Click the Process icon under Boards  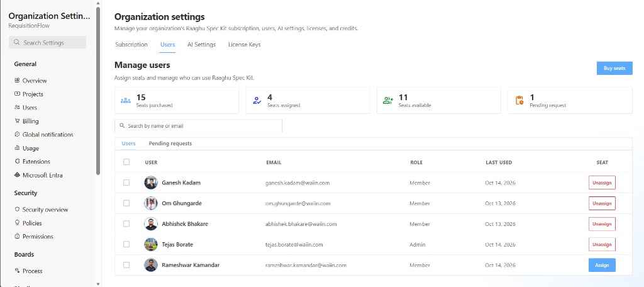(x=17, y=271)
